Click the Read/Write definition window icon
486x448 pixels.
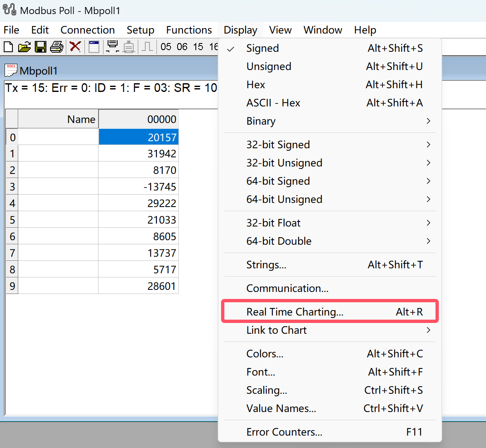[94, 47]
